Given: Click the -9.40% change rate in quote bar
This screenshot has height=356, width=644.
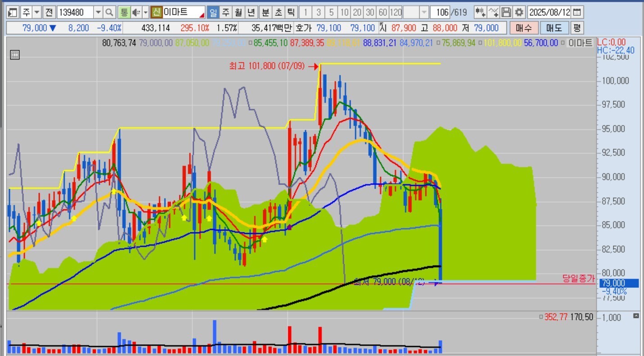Looking at the screenshot, I should click(109, 28).
